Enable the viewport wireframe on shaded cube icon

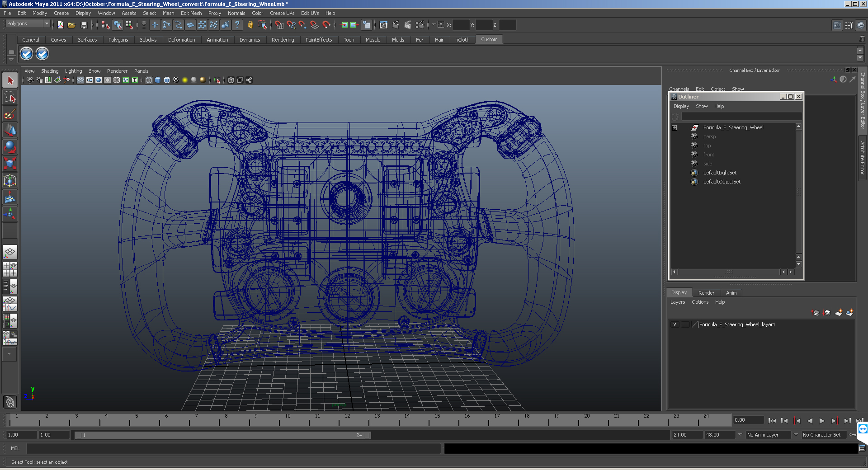point(167,80)
